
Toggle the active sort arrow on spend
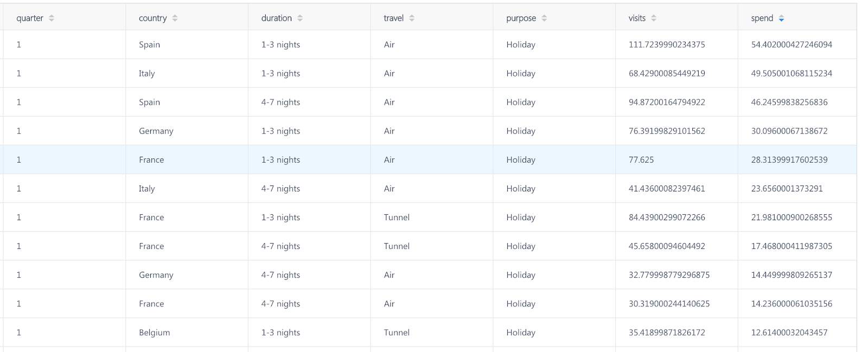[x=781, y=18]
